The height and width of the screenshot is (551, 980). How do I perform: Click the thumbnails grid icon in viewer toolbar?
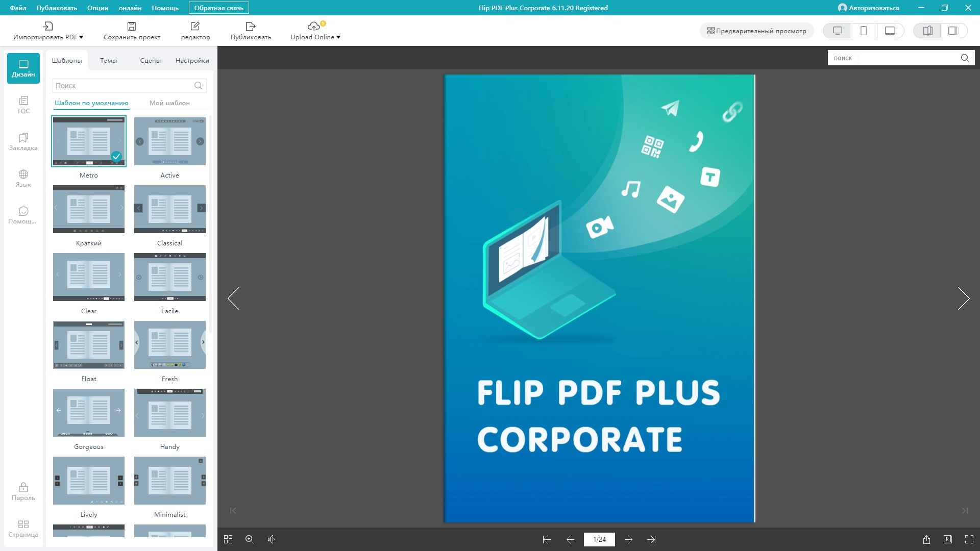click(x=228, y=539)
